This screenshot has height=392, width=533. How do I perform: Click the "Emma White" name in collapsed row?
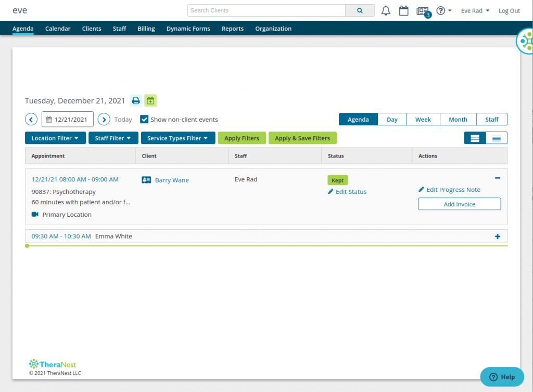[x=113, y=236]
